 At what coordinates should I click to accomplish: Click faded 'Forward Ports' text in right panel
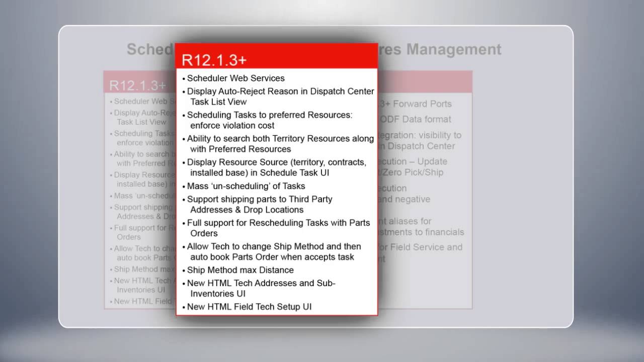(x=422, y=104)
